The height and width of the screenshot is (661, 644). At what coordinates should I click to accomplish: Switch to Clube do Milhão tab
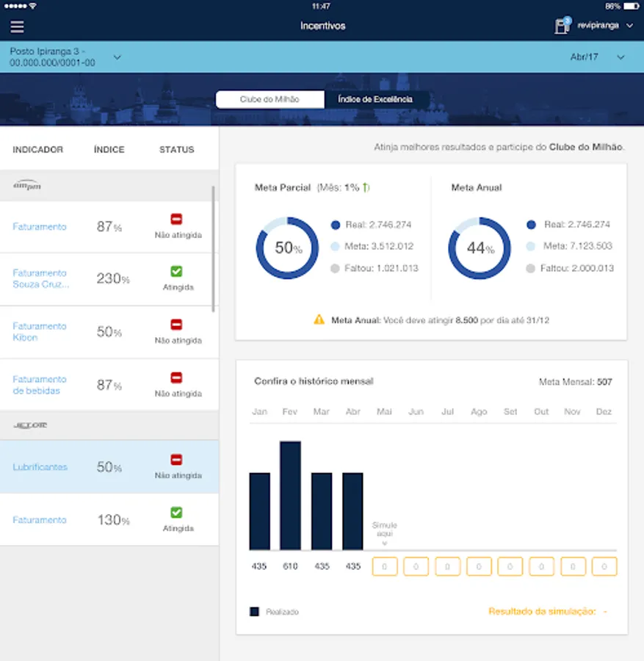(x=269, y=99)
